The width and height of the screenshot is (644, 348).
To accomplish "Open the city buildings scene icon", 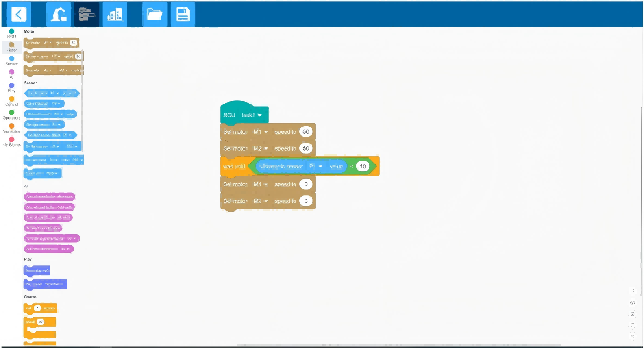I will pyautogui.click(x=115, y=14).
